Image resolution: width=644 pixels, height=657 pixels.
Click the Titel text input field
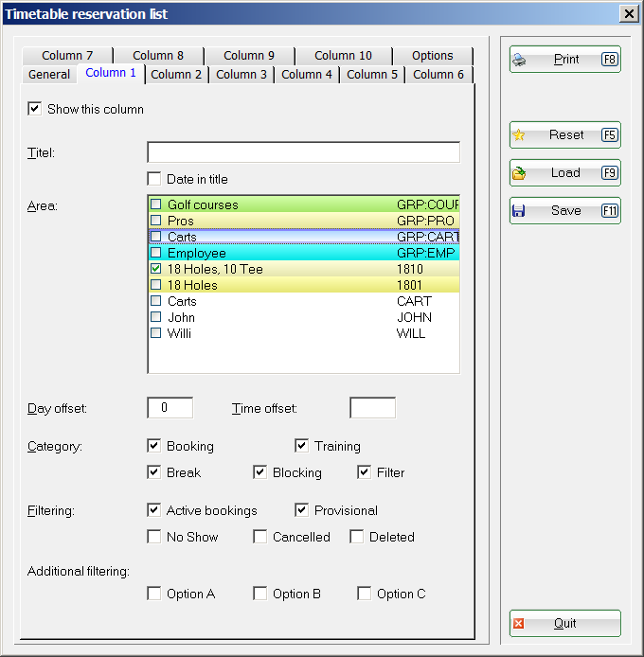point(303,152)
